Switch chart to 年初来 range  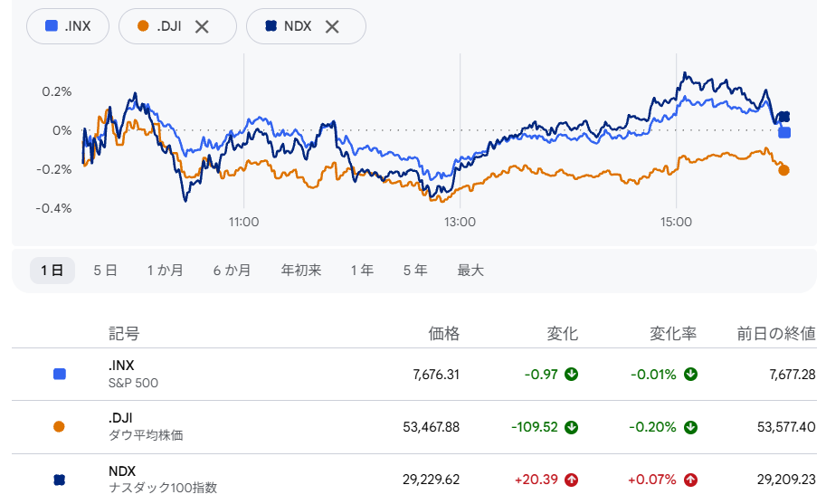click(x=300, y=271)
